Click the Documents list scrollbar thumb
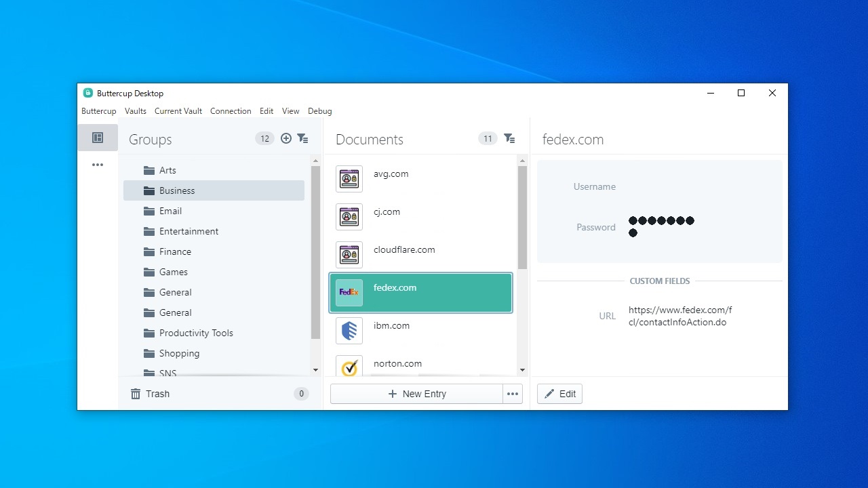Image resolution: width=868 pixels, height=488 pixels. (522, 217)
